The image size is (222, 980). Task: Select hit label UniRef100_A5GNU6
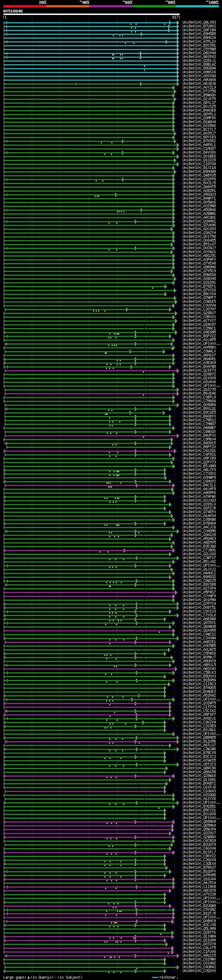click(x=199, y=210)
